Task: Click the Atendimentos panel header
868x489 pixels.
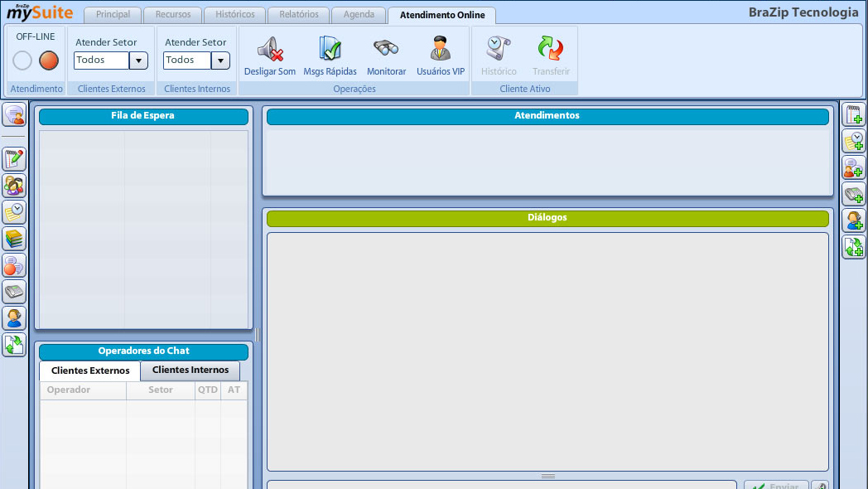Action: pyautogui.click(x=547, y=116)
